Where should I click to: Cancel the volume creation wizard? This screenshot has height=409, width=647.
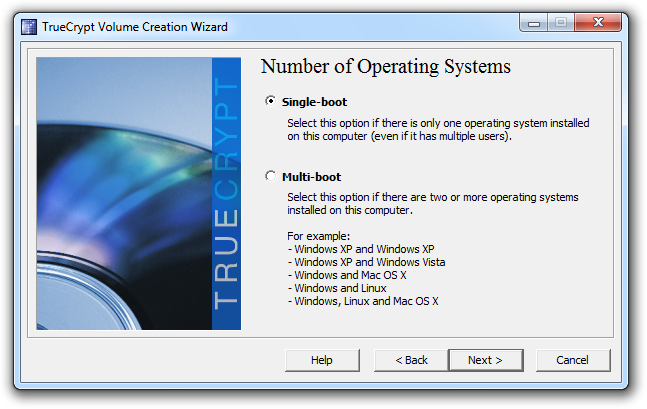click(573, 360)
